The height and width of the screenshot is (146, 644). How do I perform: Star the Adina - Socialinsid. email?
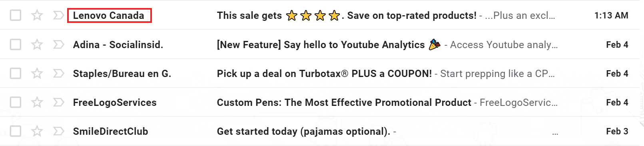point(37,44)
